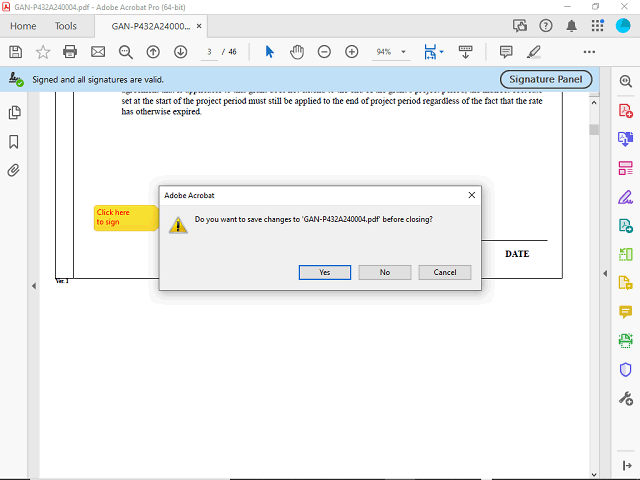Open Export PDF tool
The image size is (640, 480).
[x=625, y=139]
